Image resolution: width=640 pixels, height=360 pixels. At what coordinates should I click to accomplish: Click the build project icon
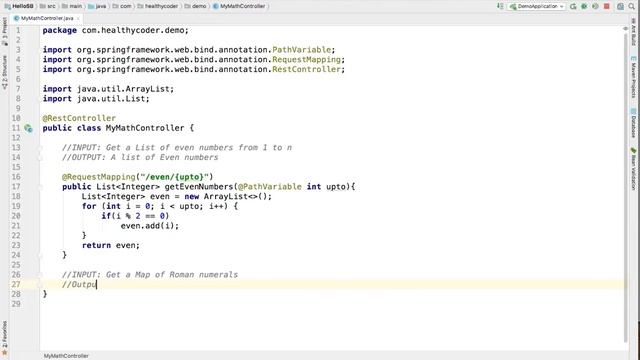click(500, 6)
